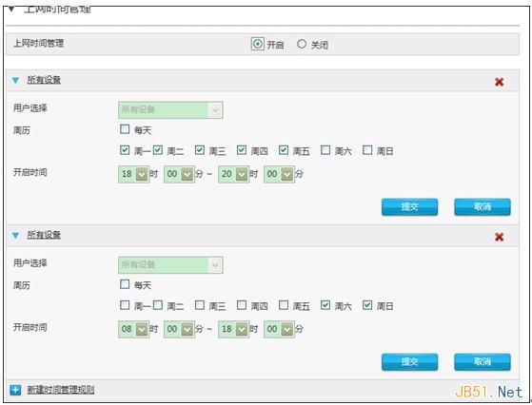Screen dimensions: 532x405
Task: Open end minute dropdown in second rule
Action: pos(279,329)
